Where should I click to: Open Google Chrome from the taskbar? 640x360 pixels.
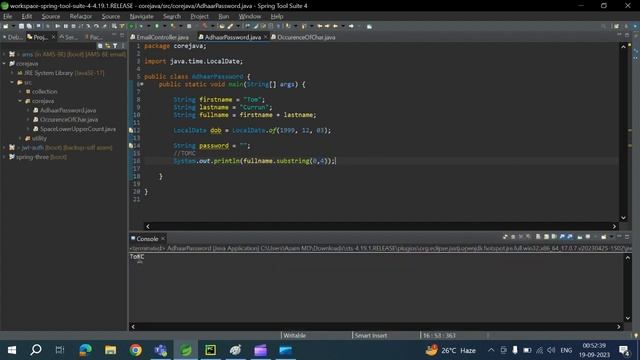[x=136, y=350]
